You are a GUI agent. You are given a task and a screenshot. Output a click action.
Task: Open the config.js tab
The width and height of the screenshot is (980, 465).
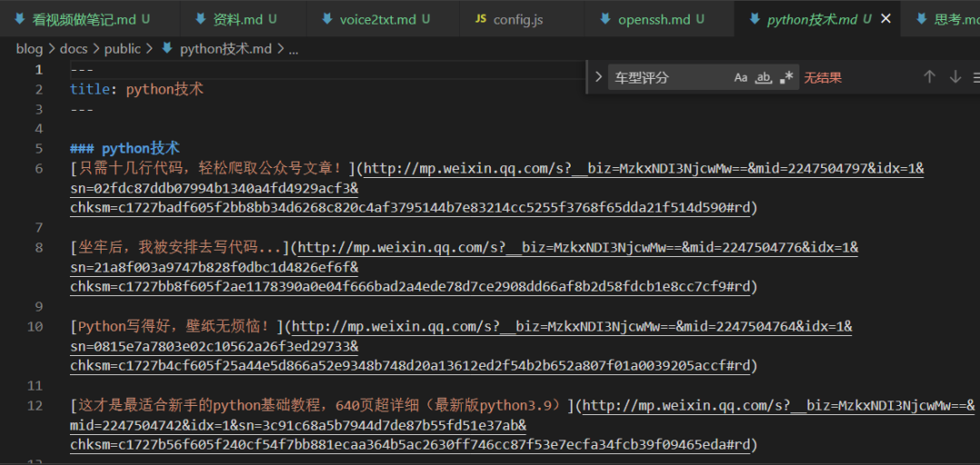[522, 19]
